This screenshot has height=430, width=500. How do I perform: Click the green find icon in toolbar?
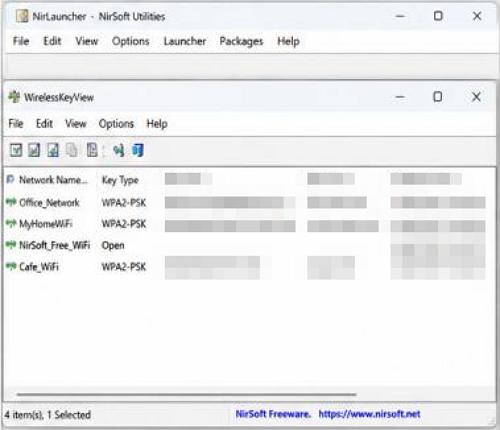coord(118,150)
